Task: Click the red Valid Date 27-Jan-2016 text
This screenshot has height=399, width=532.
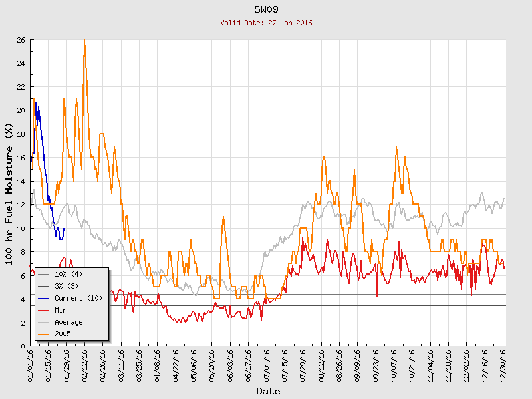Action: (x=266, y=23)
